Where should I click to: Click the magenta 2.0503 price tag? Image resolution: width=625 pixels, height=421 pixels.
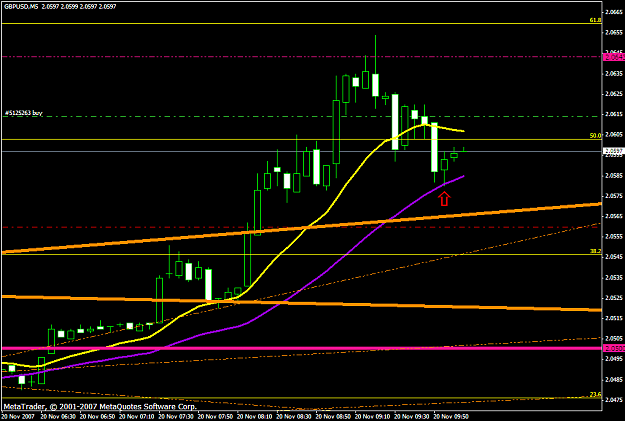pyautogui.click(x=614, y=348)
